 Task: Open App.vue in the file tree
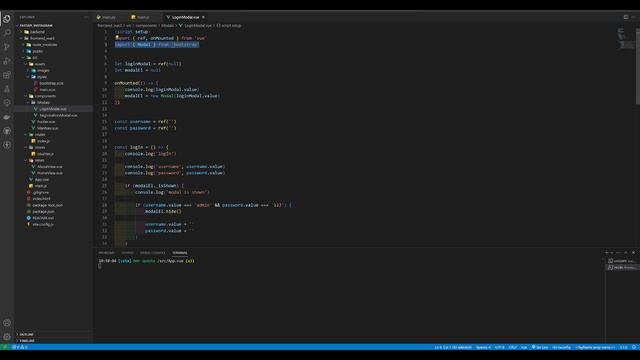41,180
